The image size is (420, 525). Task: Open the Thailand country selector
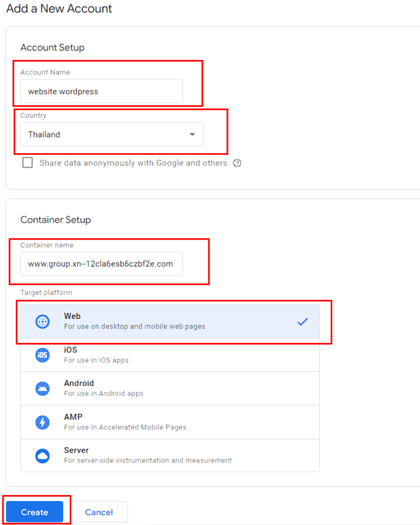(112, 135)
